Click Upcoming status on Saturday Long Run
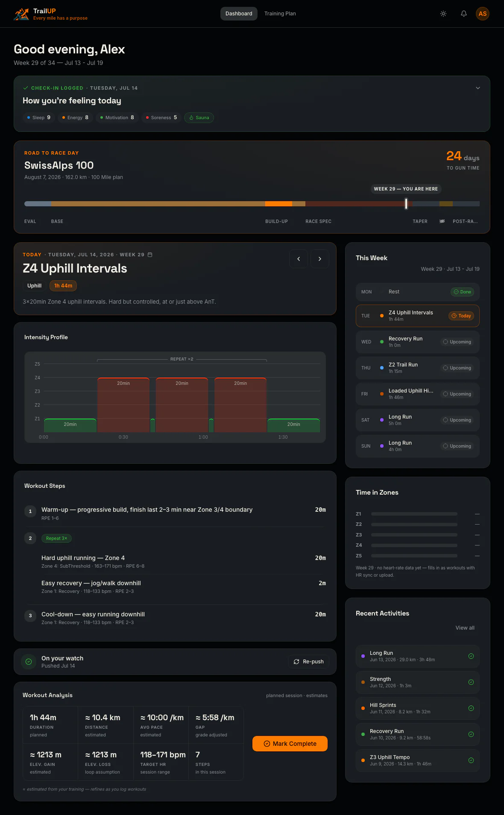 pyautogui.click(x=457, y=420)
